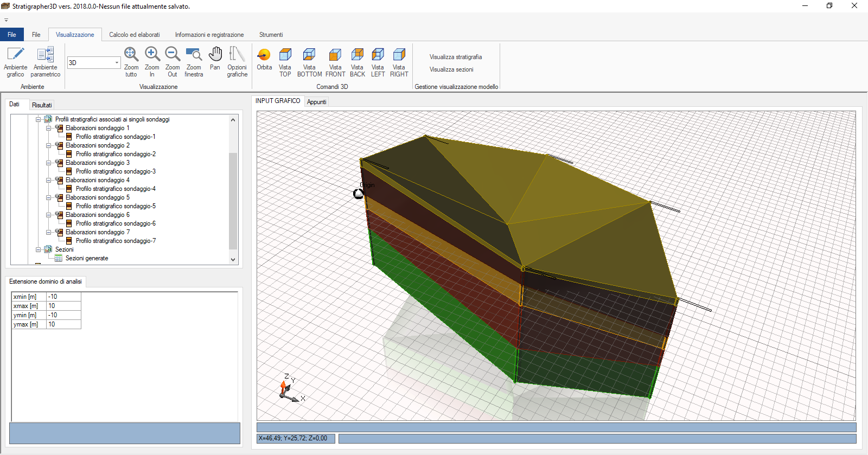Screen dimensions: 868x455
Task: Select Estensione dominio di analisi tab
Action: tap(46, 281)
